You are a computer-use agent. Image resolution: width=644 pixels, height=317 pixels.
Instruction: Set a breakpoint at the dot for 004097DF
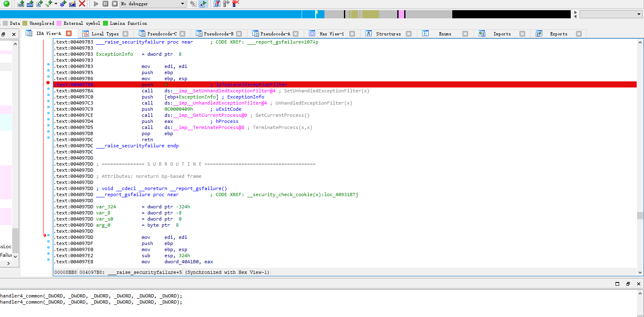pos(48,241)
